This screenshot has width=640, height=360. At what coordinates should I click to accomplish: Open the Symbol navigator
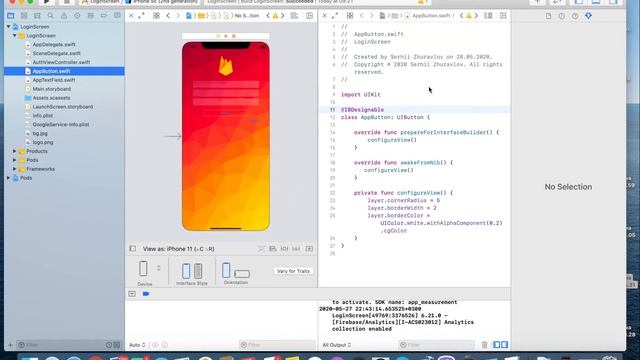37,16
